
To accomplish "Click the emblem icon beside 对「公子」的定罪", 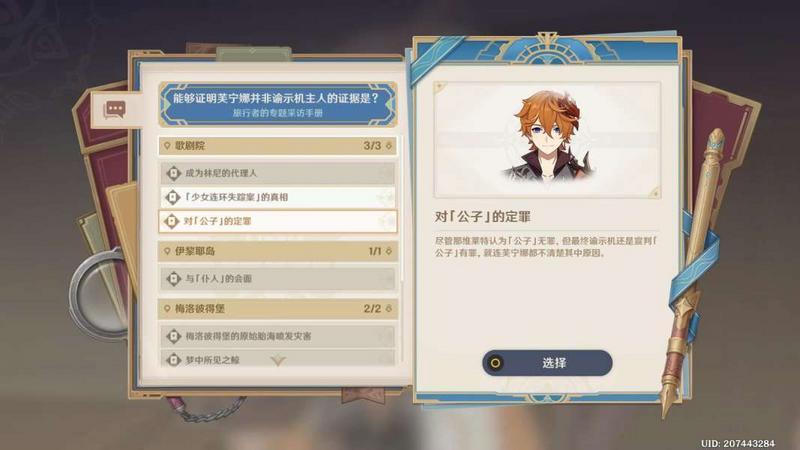I will [171, 221].
